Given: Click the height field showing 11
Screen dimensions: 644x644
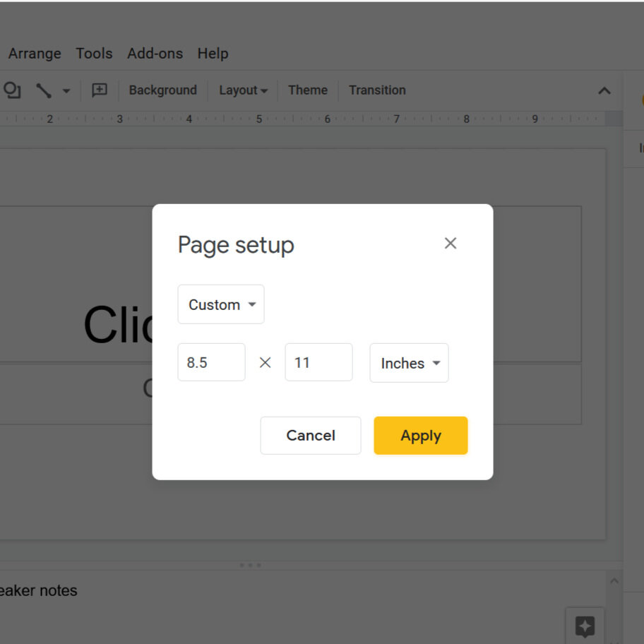Looking at the screenshot, I should (318, 362).
